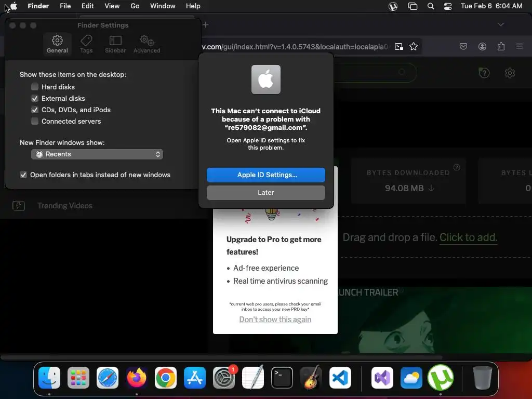This screenshot has height=399, width=532.
Task: Open the Help menu
Action: point(193,6)
